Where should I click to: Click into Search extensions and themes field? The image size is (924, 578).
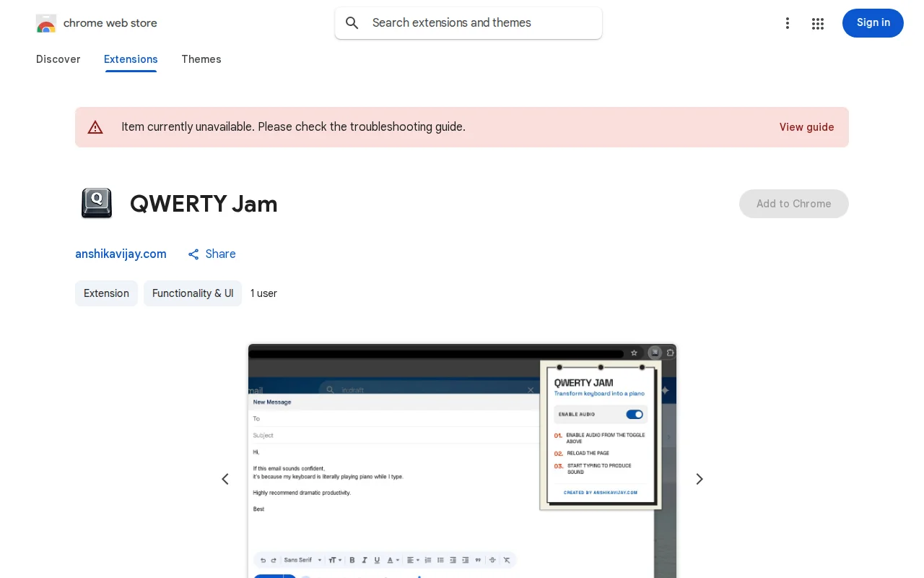[468, 23]
